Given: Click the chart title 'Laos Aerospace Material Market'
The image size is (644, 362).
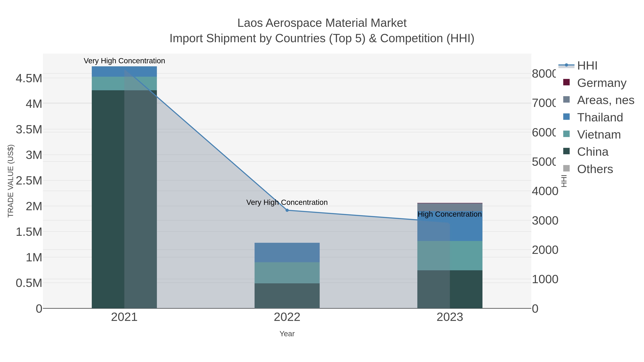Looking at the screenshot, I should point(322,23).
